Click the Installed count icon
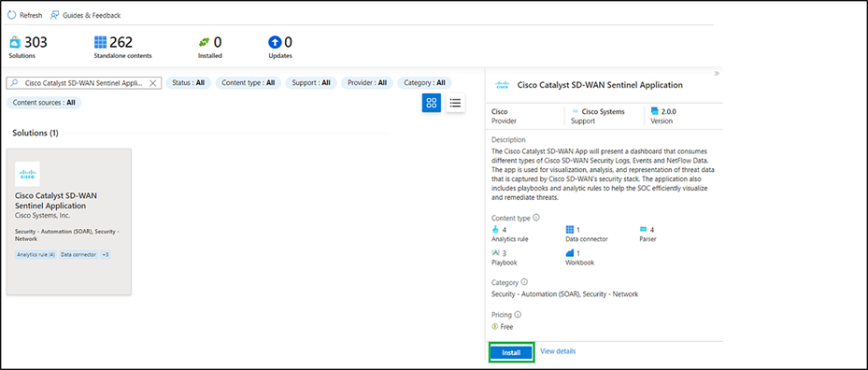The image size is (868, 370). pos(205,42)
